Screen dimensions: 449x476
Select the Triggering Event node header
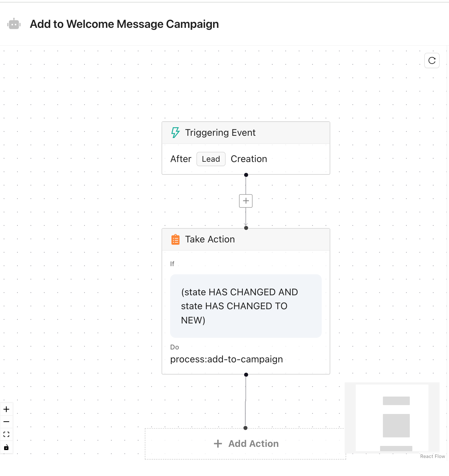pyautogui.click(x=246, y=133)
